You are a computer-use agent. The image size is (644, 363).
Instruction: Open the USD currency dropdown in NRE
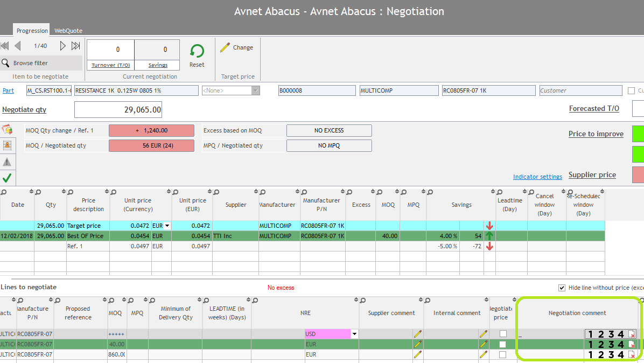pyautogui.click(x=354, y=334)
